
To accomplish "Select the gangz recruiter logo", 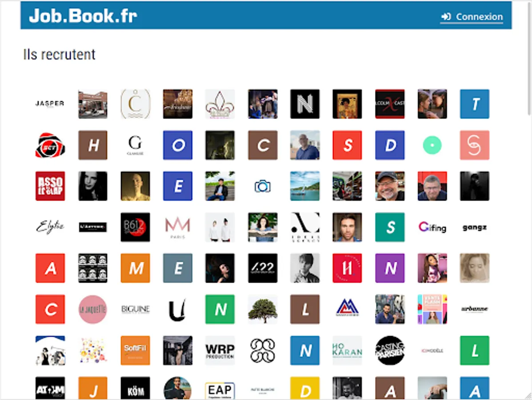I will click(x=475, y=227).
